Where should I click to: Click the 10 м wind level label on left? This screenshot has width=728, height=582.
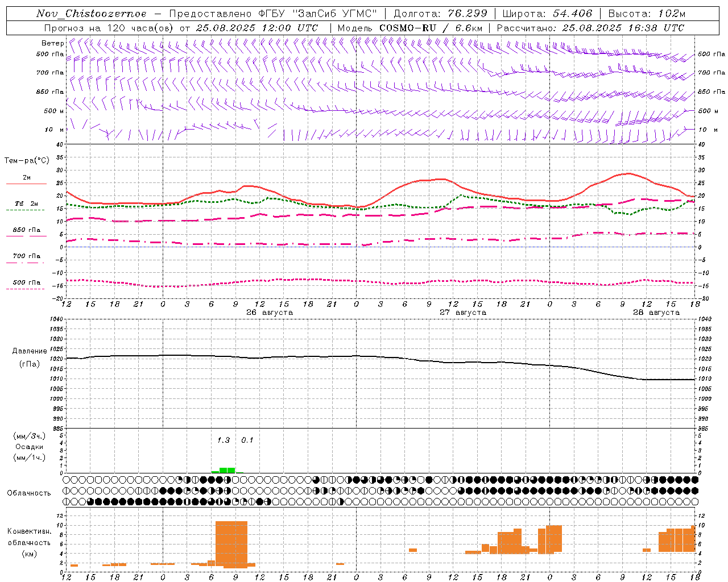coord(54,130)
